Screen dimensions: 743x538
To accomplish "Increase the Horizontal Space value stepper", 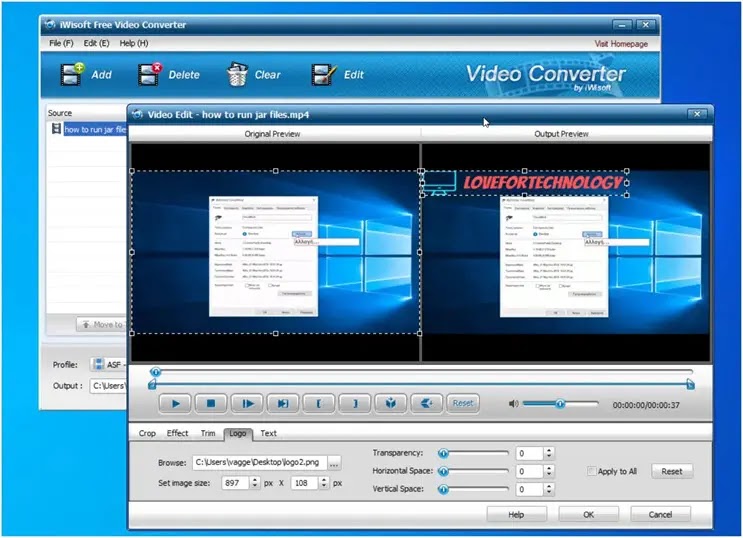I will [x=549, y=468].
